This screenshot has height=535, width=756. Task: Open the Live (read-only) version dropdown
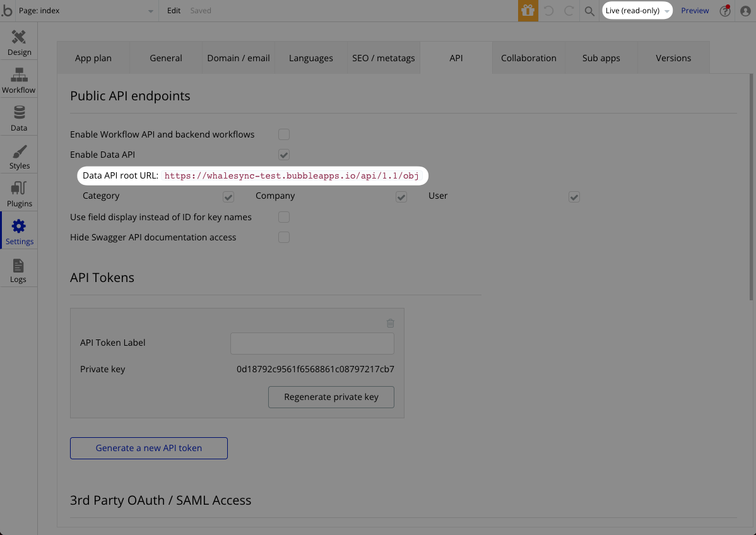coord(637,10)
